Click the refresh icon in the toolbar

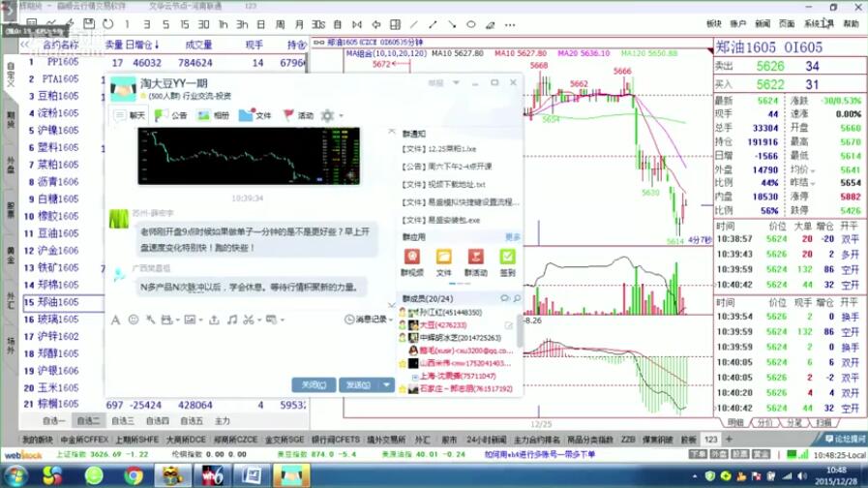click(x=108, y=24)
